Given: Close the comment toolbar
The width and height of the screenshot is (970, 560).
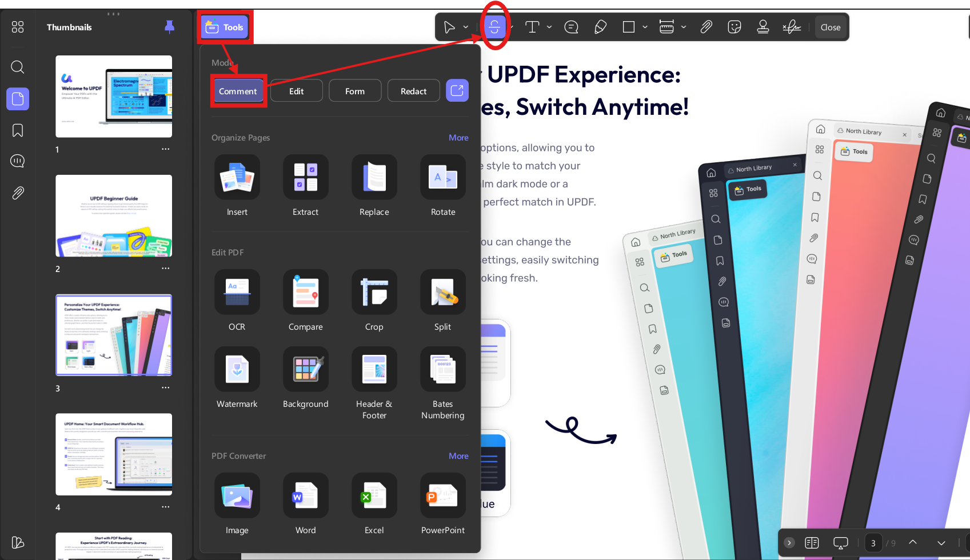Looking at the screenshot, I should 831,27.
